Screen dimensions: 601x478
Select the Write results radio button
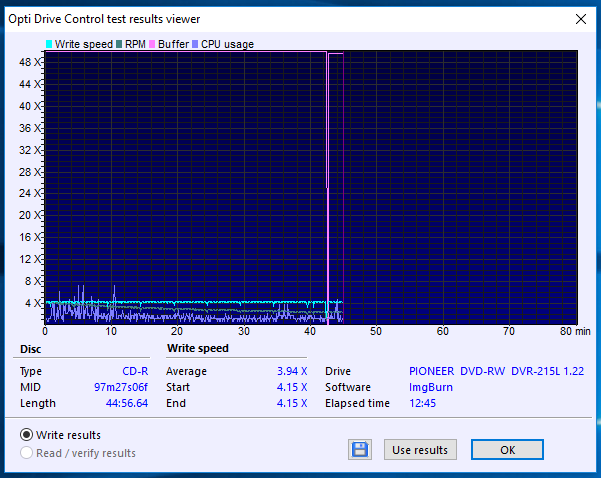point(26,435)
